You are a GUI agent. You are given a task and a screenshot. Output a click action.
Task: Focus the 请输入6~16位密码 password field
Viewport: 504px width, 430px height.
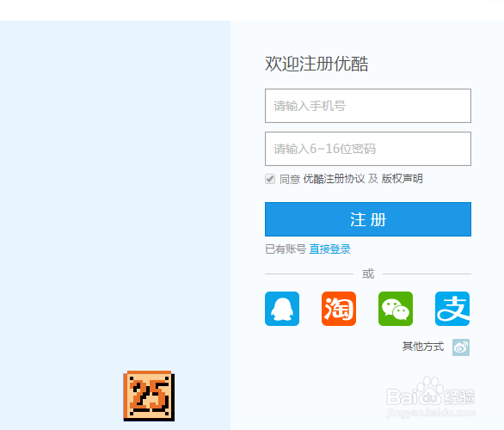click(x=368, y=149)
